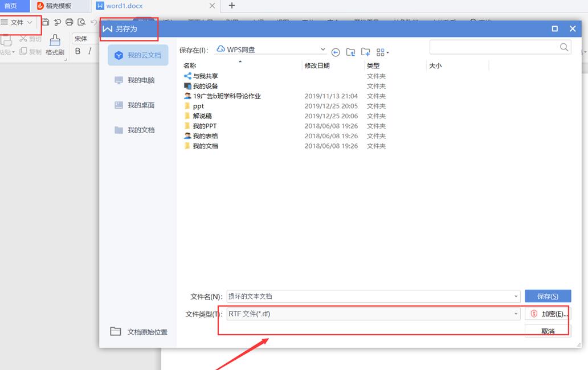Toggle bold formatting with the B button

click(x=77, y=51)
